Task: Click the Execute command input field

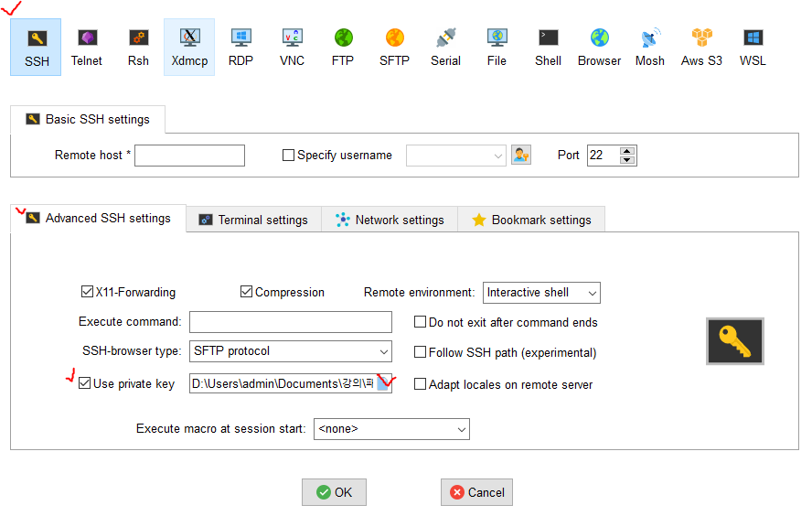Action: 291,322
